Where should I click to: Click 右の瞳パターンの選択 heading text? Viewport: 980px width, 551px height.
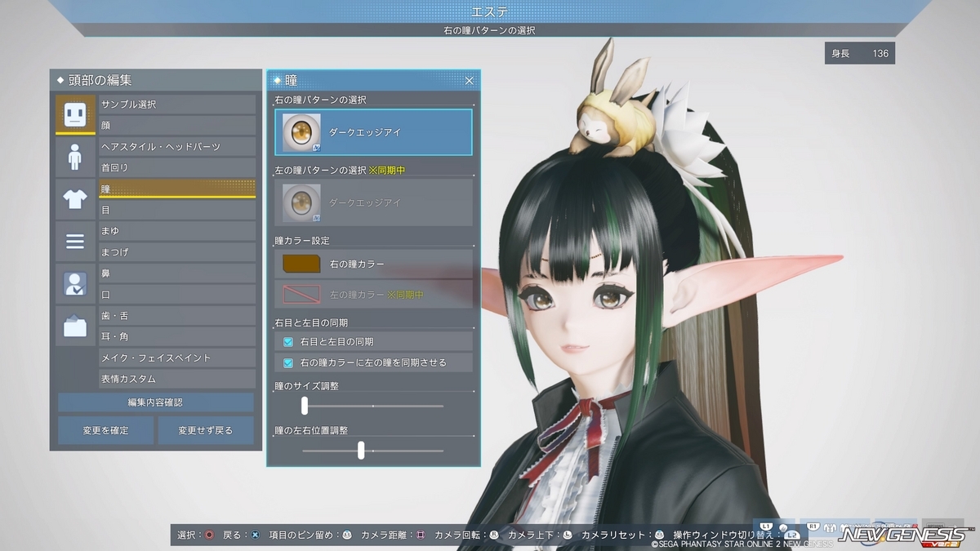pyautogui.click(x=320, y=100)
